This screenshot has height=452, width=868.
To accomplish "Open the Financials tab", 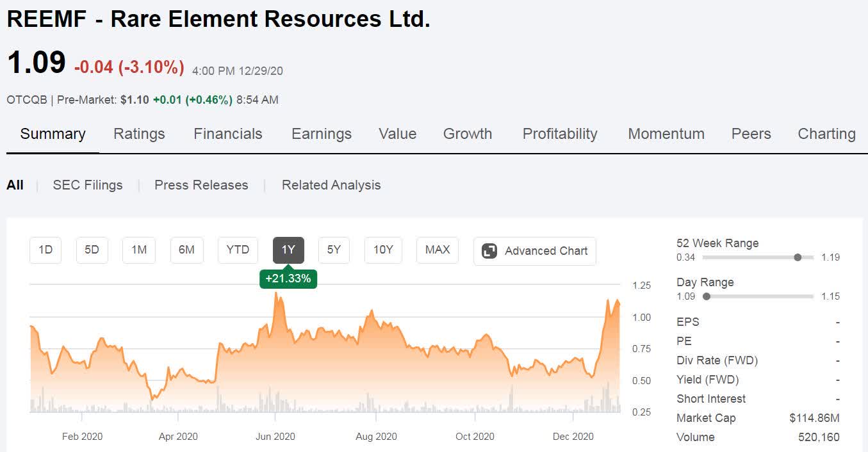I will click(227, 134).
